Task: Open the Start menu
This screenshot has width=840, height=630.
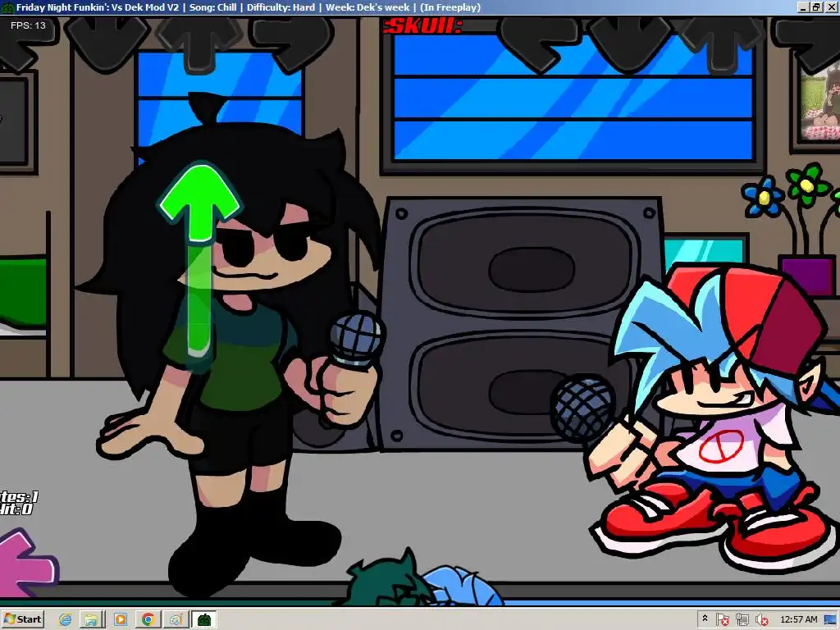Action: click(x=22, y=620)
